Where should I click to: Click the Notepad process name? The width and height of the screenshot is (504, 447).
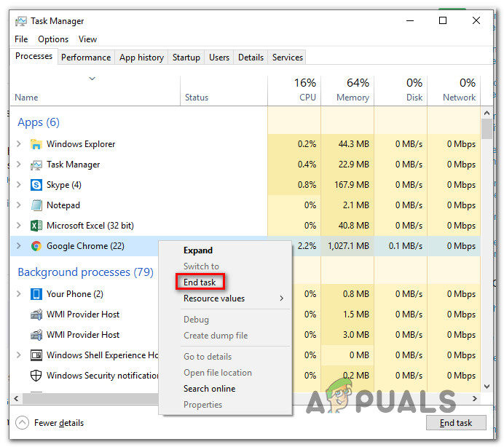coord(63,205)
